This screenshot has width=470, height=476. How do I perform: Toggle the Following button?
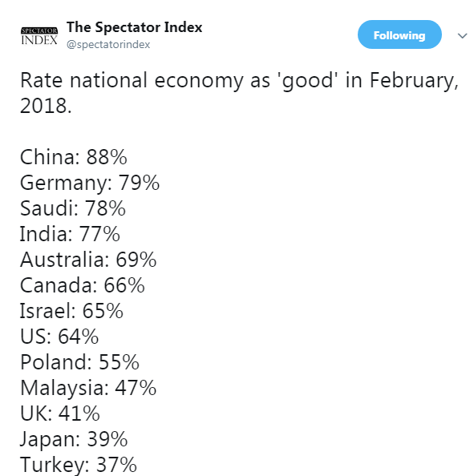[399, 34]
